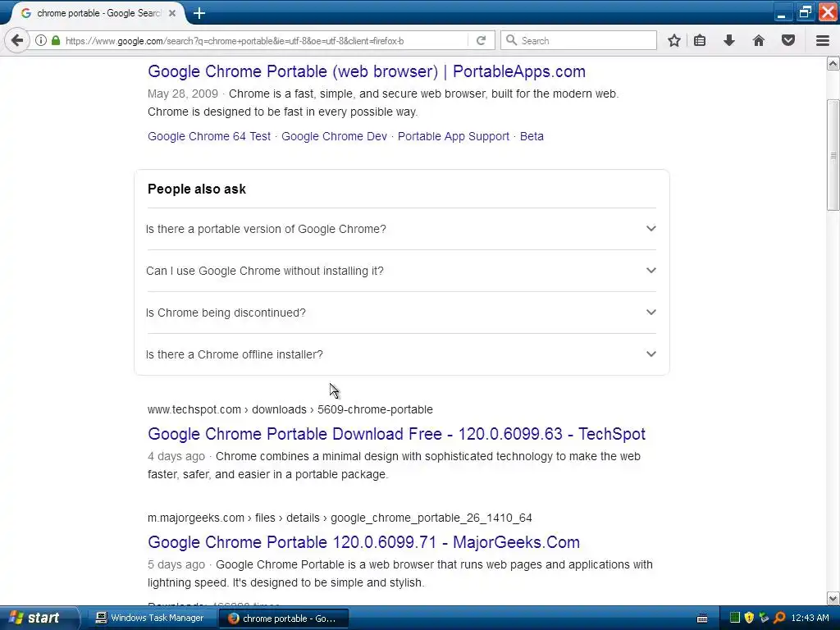840x630 pixels.
Task: Open the Portable App Support sitelink
Action: (x=453, y=136)
